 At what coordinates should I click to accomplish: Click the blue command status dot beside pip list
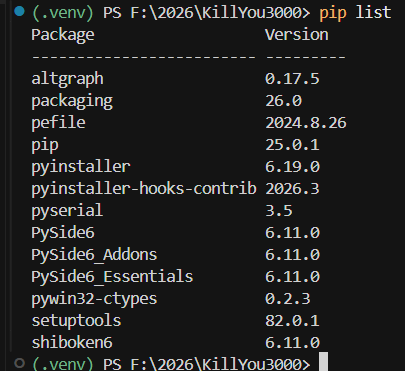[20, 11]
